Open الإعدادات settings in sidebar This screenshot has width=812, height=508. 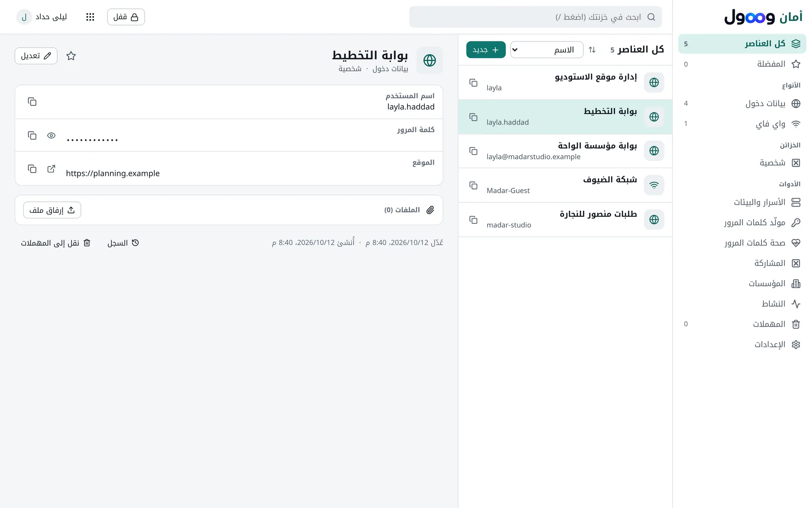pos(742,344)
